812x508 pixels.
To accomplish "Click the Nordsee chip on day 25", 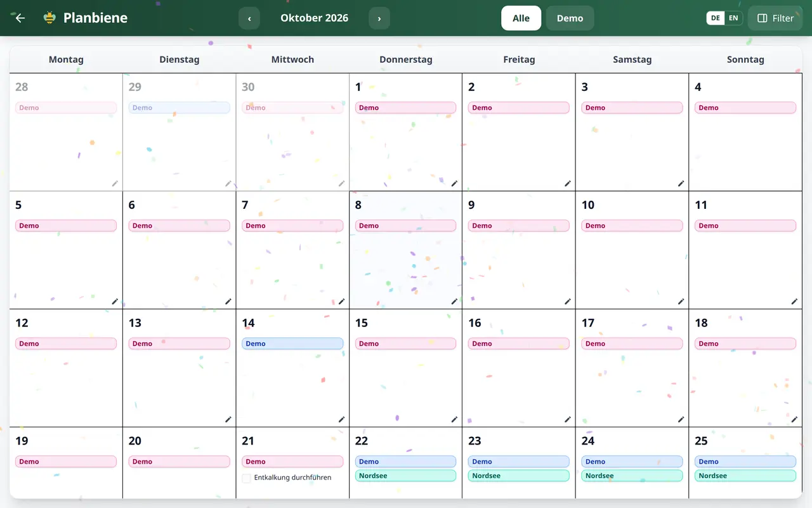I will tap(745, 476).
